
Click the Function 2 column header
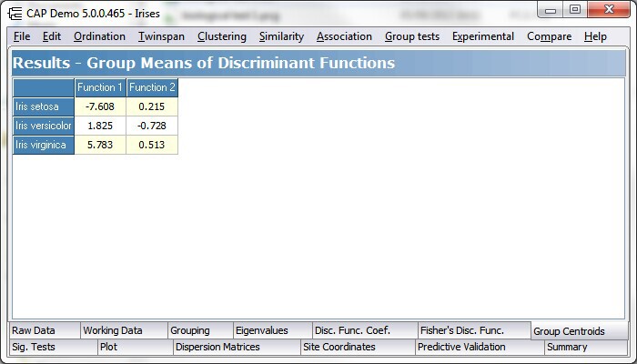coord(152,87)
